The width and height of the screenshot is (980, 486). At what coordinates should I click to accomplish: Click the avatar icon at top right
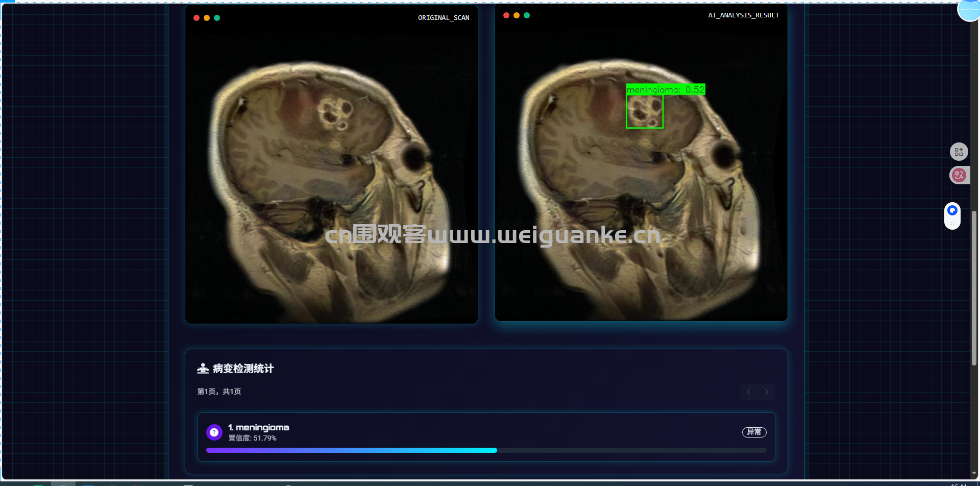[x=969, y=9]
